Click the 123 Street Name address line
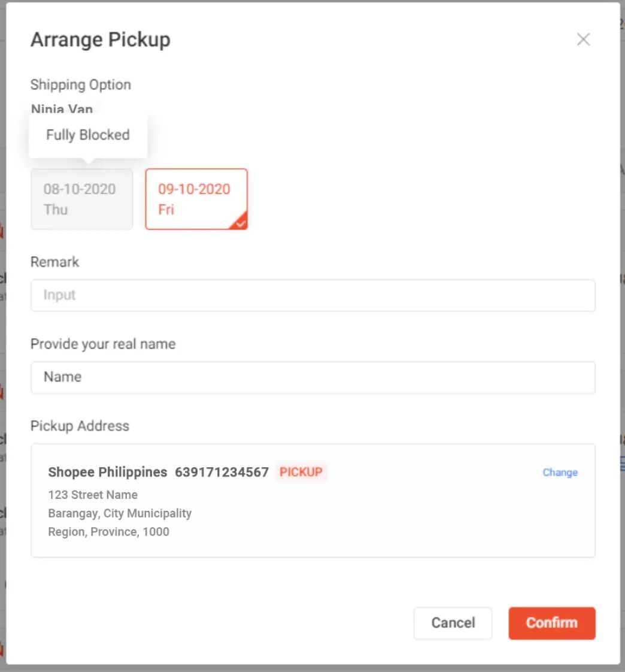625x672 pixels. (93, 495)
